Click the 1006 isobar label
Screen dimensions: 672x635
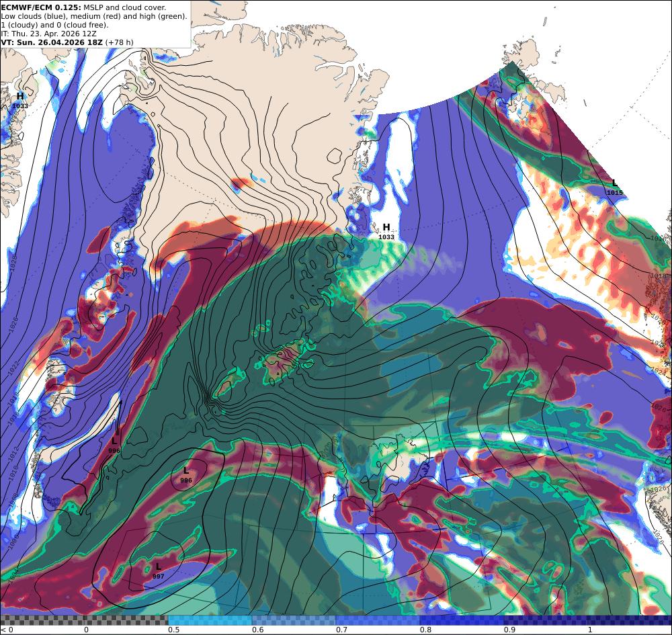[14, 542]
